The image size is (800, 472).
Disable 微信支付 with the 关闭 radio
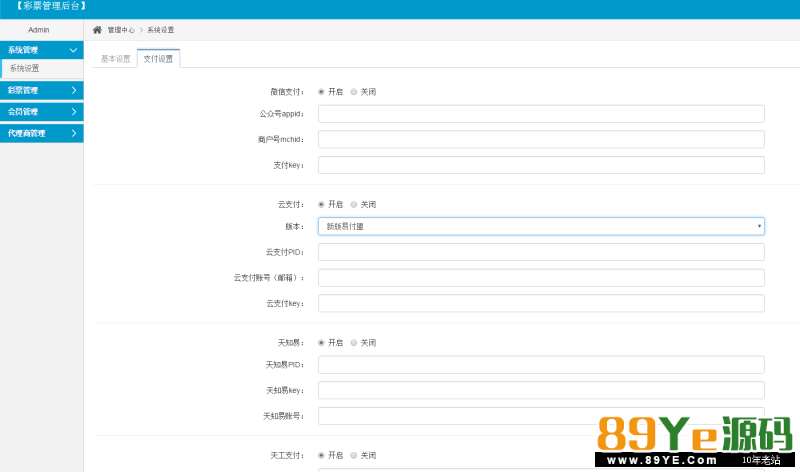click(x=354, y=91)
